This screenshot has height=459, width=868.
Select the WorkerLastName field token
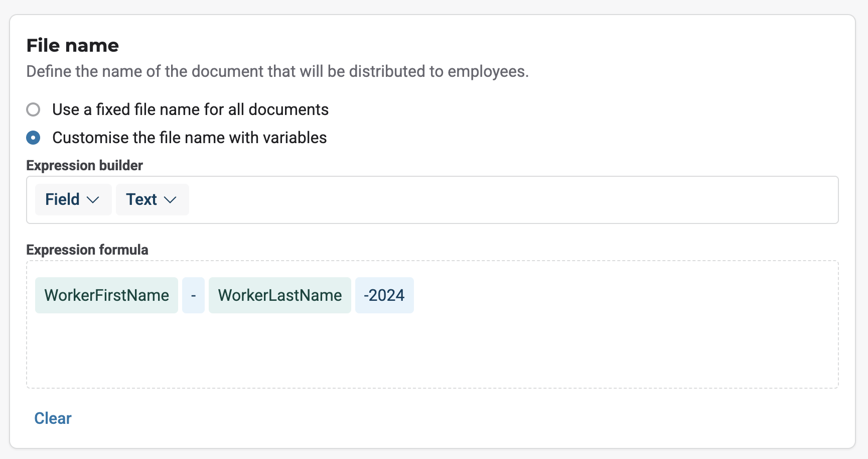pos(279,295)
